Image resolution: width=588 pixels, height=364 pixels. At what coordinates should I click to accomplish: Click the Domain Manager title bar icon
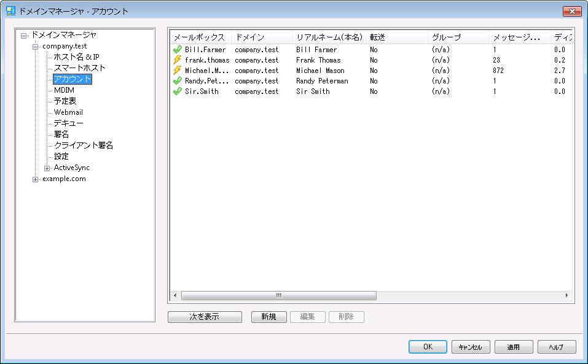pyautogui.click(x=10, y=11)
